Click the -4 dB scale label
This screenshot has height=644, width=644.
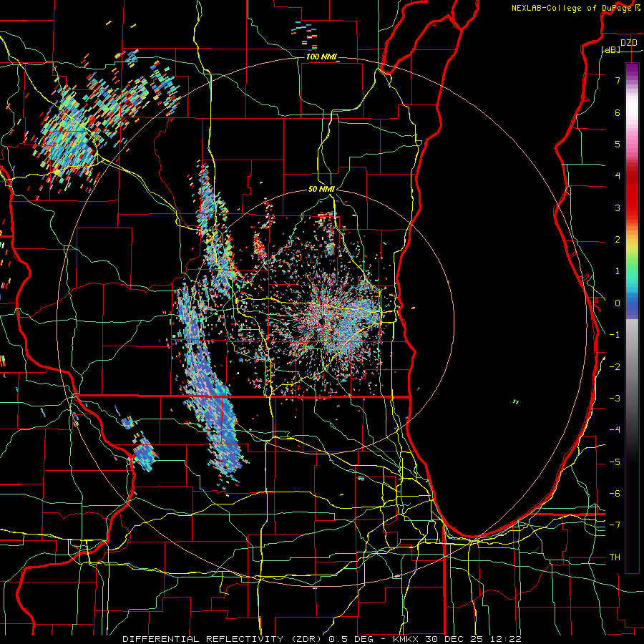tap(615, 430)
